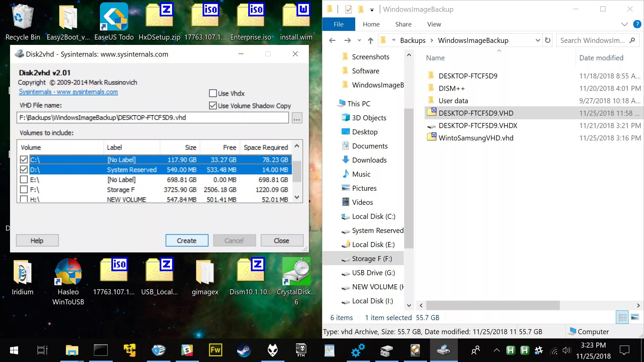
Task: Open the File menu in Explorer
Action: (338, 24)
